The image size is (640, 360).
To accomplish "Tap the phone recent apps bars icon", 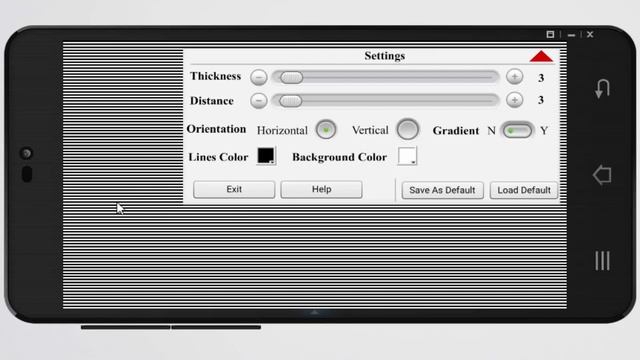I will 602,260.
